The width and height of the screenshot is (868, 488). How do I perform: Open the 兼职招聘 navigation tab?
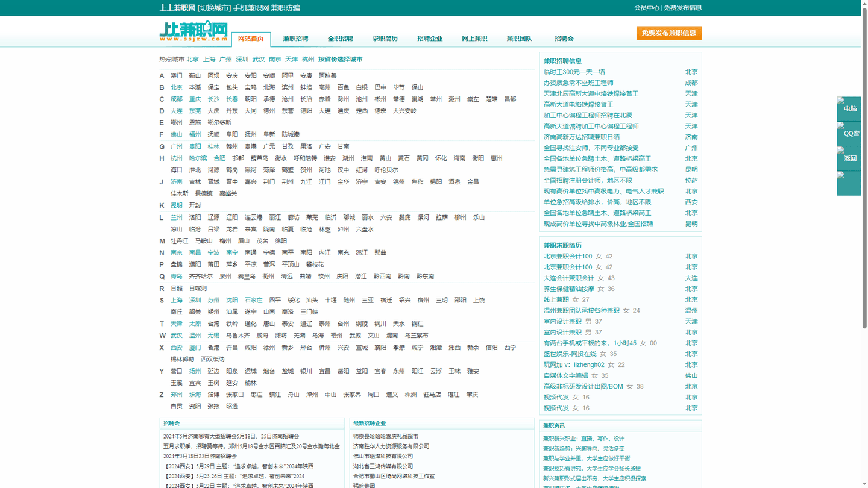pyautogui.click(x=295, y=39)
